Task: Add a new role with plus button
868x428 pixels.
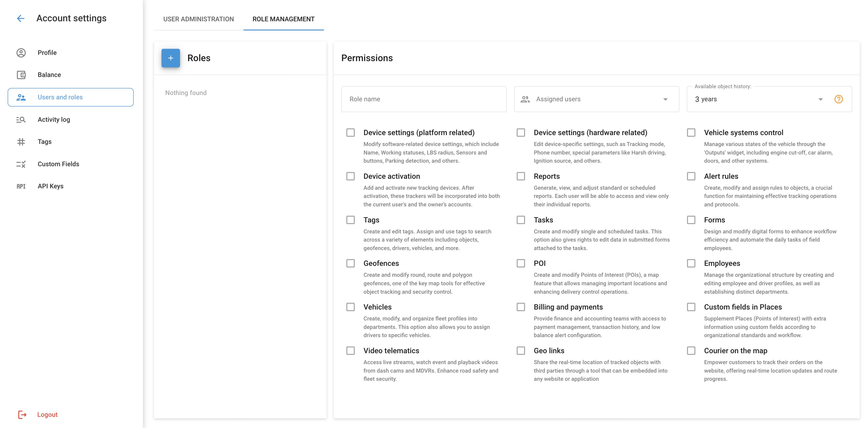Action: click(170, 58)
